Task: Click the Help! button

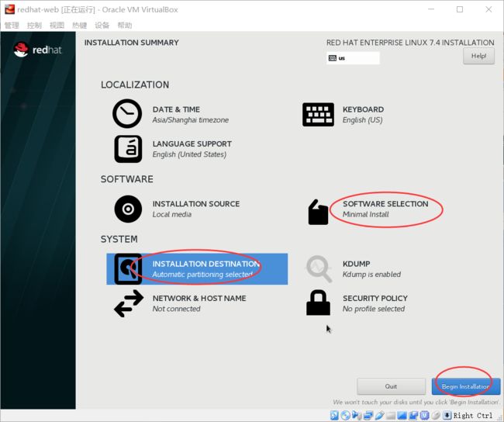Action: pos(478,56)
